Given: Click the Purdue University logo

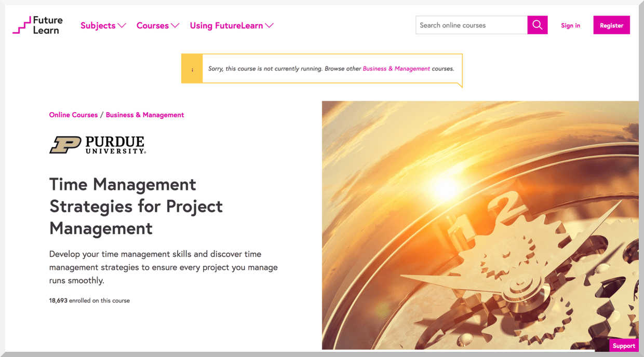Looking at the screenshot, I should (x=98, y=145).
